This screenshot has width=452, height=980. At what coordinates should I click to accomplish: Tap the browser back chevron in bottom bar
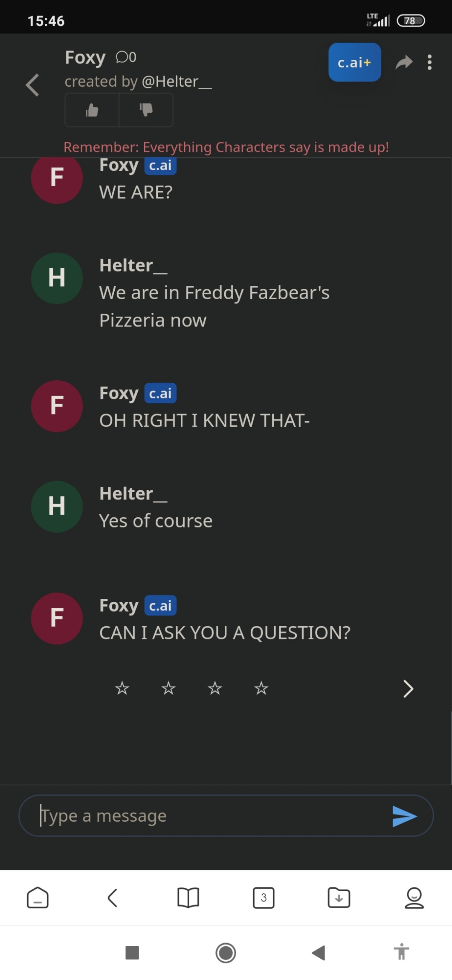(113, 898)
